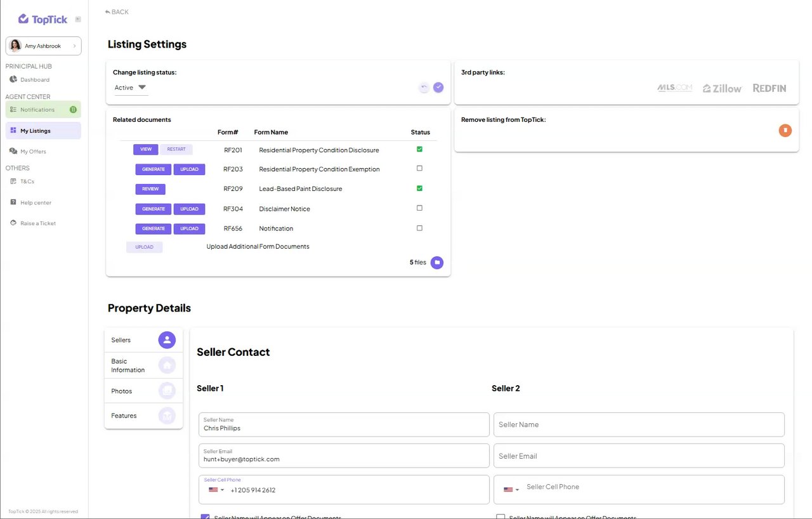812x519 pixels.
Task: Open the Active listing status dropdown
Action: point(131,88)
